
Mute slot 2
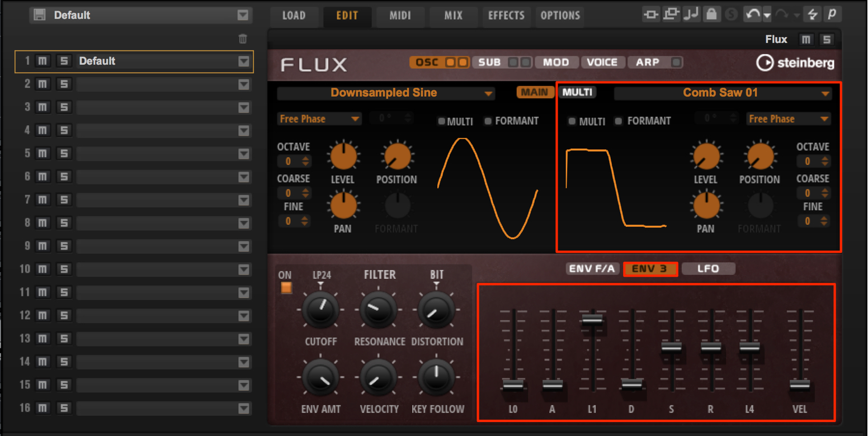coord(43,84)
